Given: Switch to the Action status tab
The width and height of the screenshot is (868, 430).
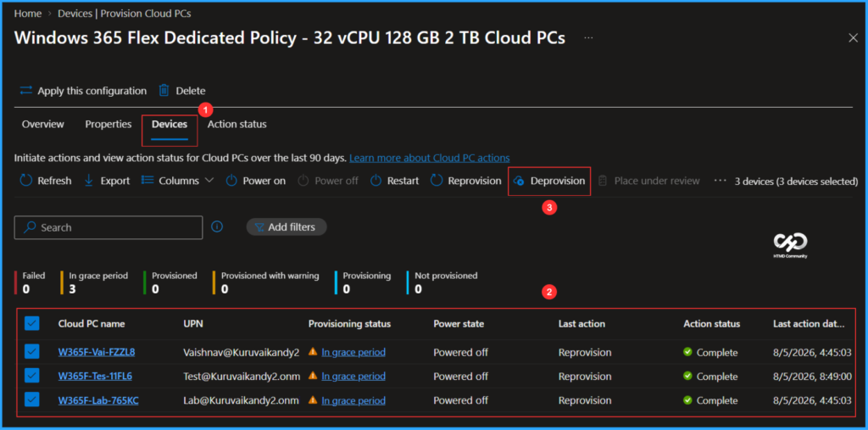Looking at the screenshot, I should tap(237, 124).
